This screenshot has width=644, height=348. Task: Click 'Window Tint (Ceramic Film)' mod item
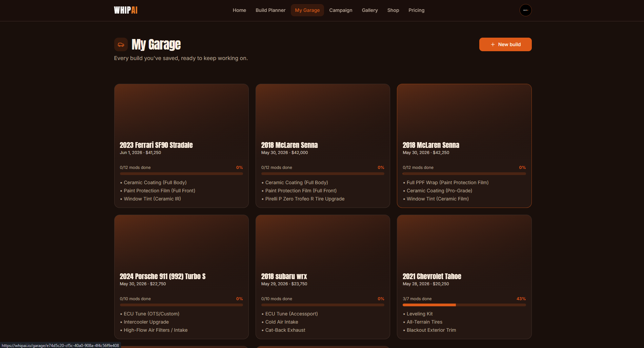(x=438, y=199)
